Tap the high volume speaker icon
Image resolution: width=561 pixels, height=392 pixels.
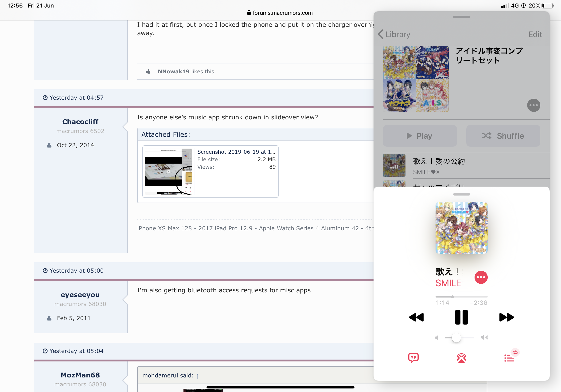(x=484, y=337)
